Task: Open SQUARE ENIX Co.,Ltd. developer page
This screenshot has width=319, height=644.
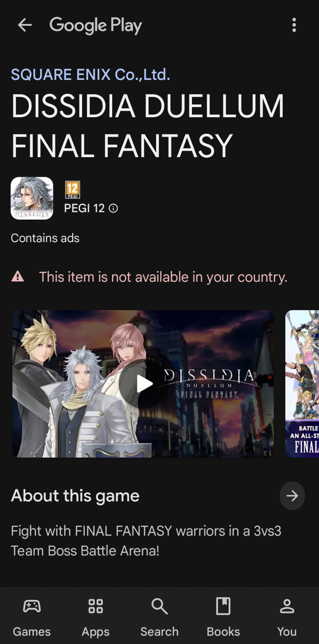Action: click(90, 74)
